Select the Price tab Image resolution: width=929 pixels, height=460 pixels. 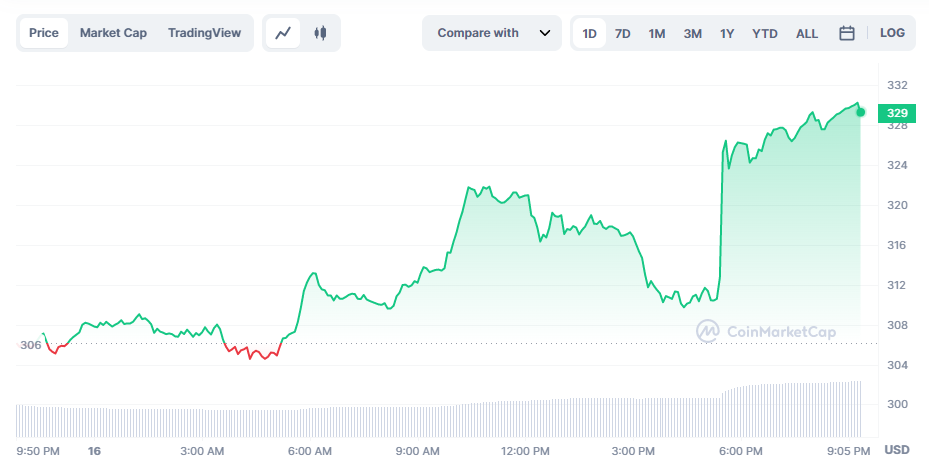[44, 33]
